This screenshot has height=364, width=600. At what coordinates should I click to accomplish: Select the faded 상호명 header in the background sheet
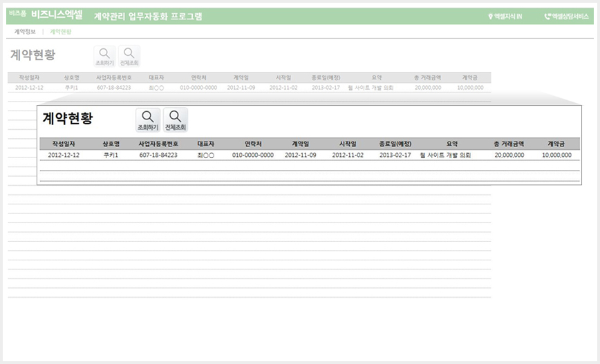click(72, 77)
